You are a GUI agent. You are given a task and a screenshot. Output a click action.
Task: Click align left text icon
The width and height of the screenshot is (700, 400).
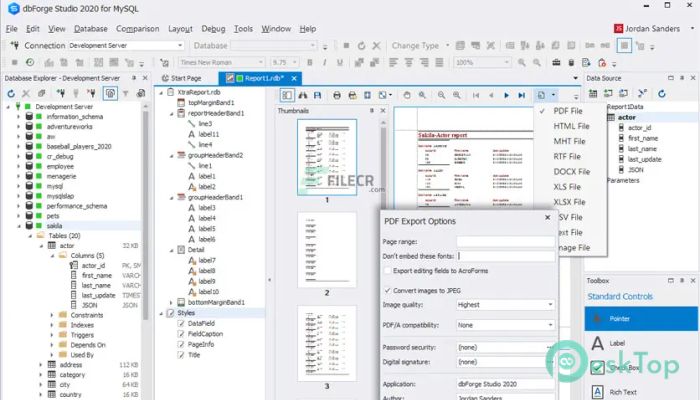tap(393, 62)
